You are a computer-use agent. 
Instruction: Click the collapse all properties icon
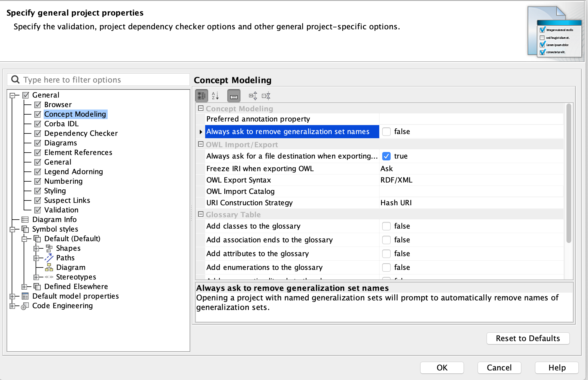266,96
